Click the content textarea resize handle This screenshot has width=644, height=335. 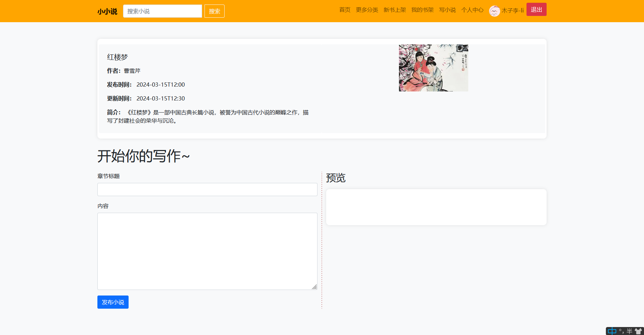coord(314,287)
